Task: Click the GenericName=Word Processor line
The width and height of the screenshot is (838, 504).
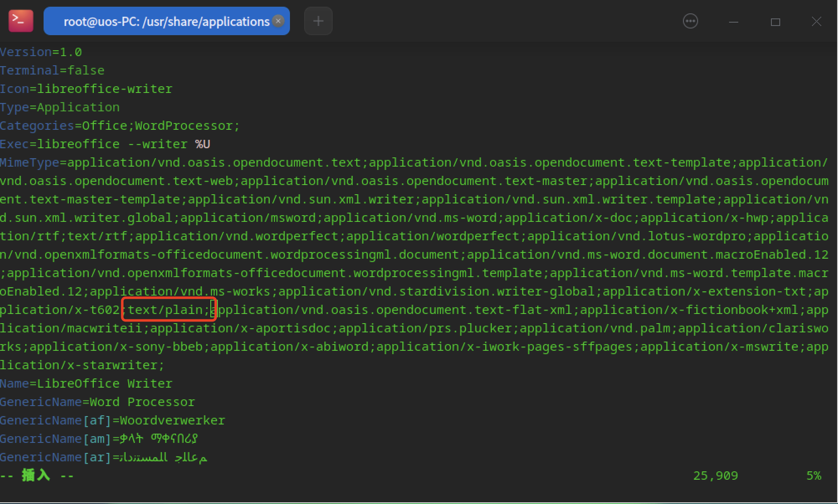Action: coord(97,402)
